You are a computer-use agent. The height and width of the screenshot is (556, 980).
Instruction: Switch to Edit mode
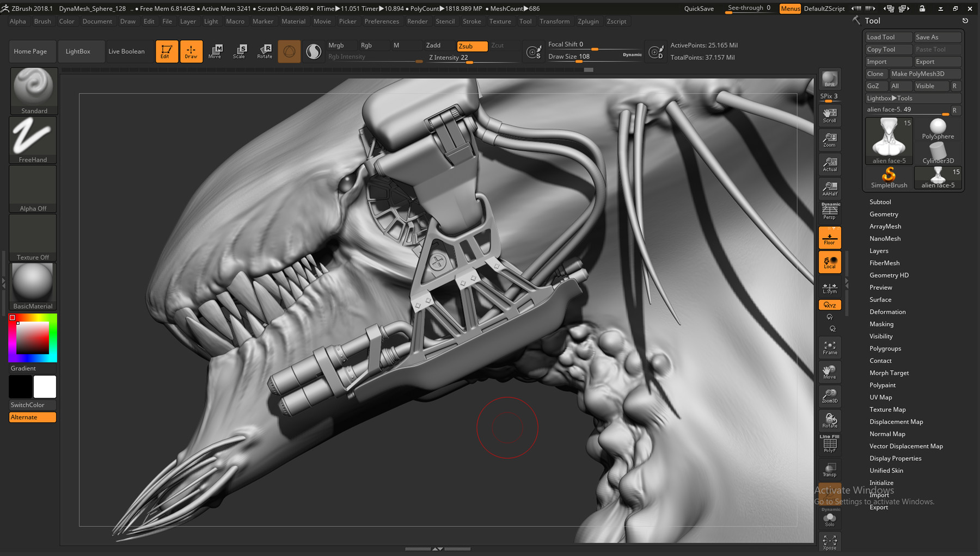(x=167, y=51)
